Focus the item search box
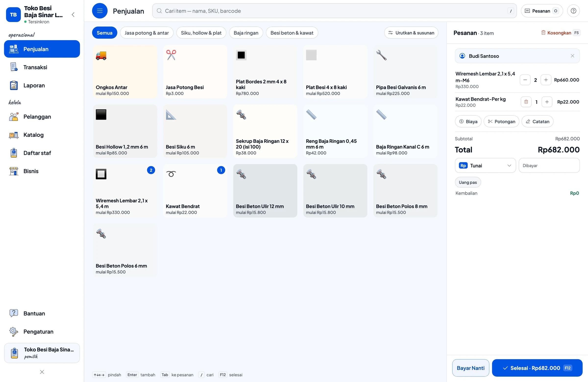This screenshot has width=588, height=382. [x=334, y=11]
